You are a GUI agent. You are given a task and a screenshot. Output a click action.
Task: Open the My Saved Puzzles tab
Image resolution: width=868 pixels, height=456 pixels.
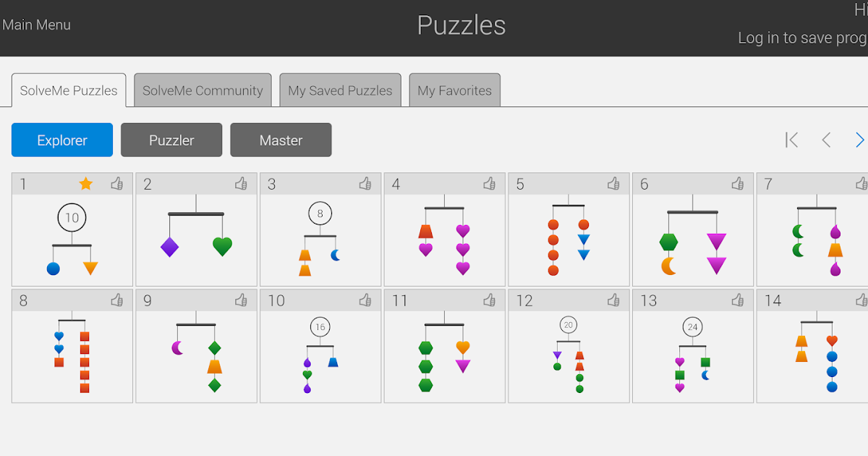pos(340,90)
